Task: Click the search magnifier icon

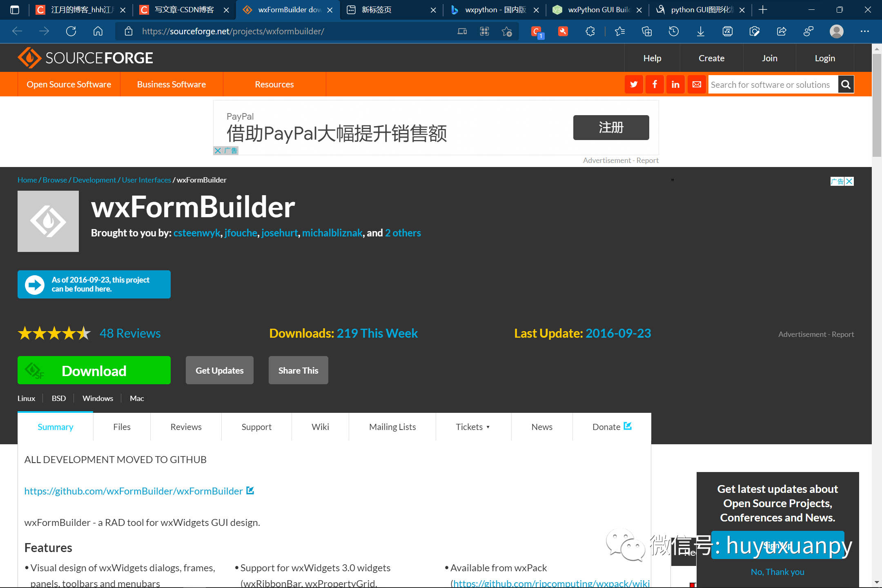Action: [x=846, y=85]
